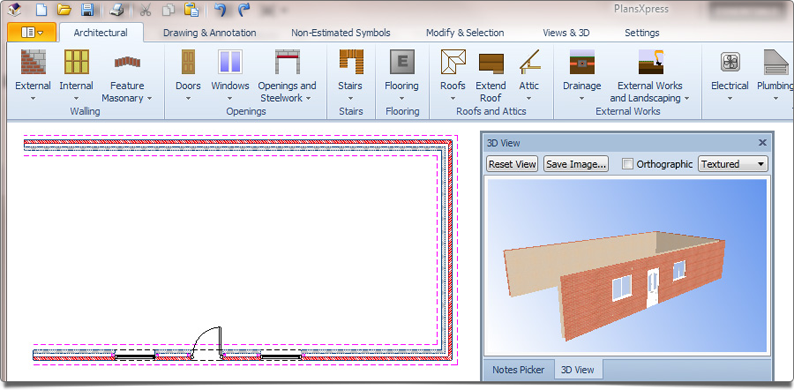Select the right window in the floor plan wall
This screenshot has width=794, height=390.
281,356
